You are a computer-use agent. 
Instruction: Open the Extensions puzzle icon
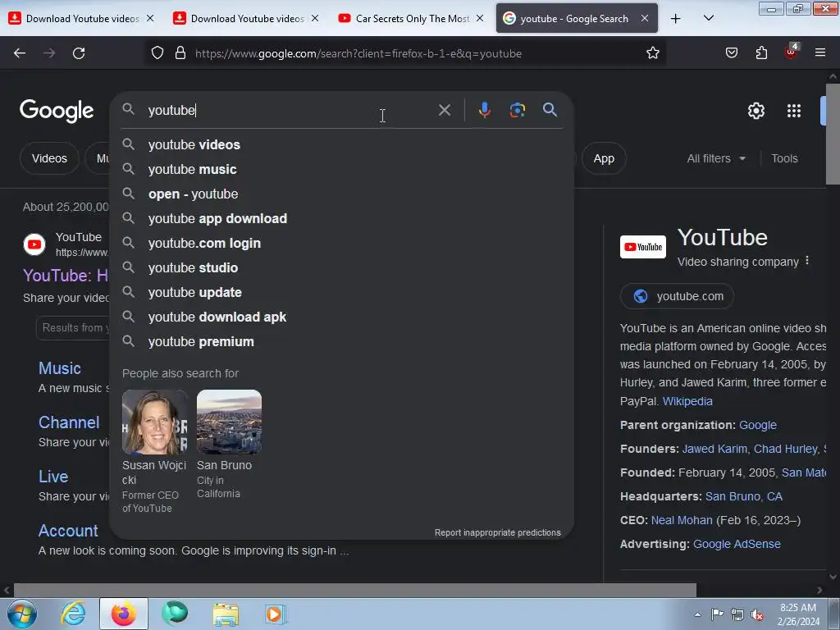[761, 53]
